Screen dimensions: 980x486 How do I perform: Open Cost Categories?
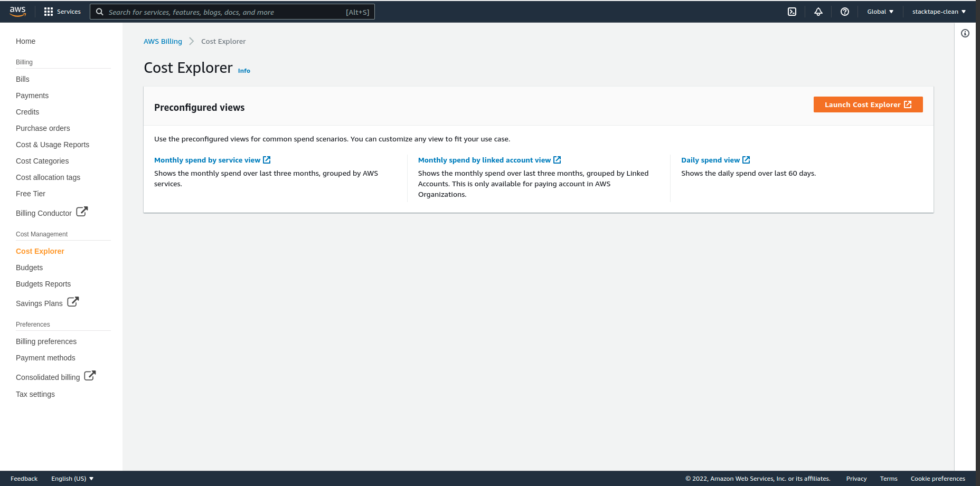pyautogui.click(x=42, y=161)
